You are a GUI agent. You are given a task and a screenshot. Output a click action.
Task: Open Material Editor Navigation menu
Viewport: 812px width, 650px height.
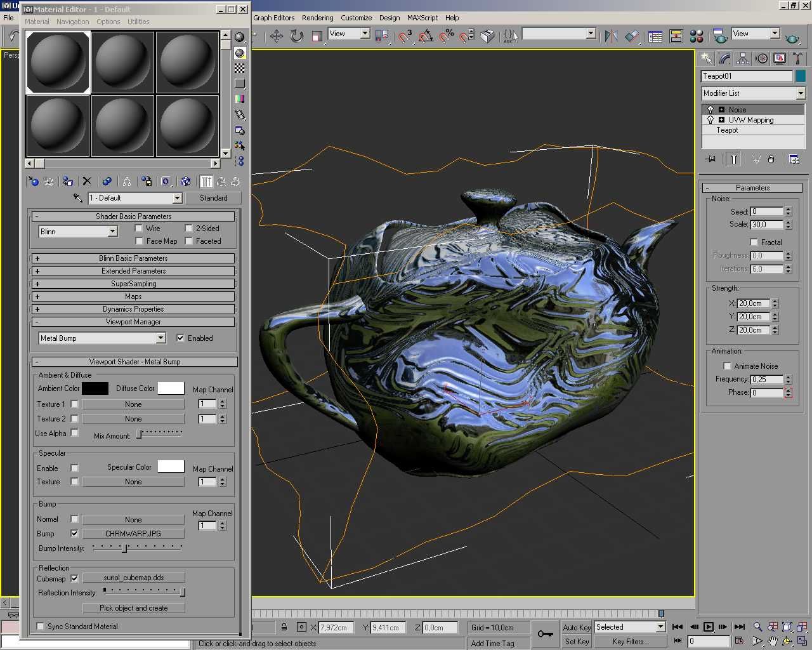[73, 22]
